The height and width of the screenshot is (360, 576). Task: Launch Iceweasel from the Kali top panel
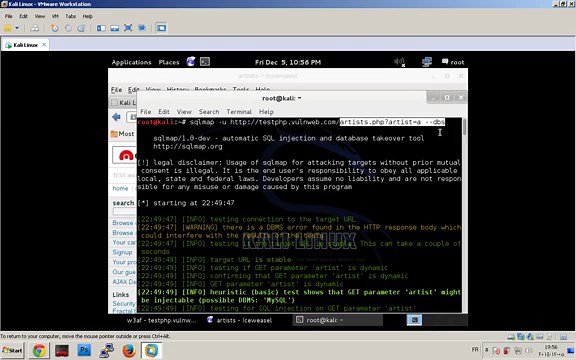[x=191, y=61]
